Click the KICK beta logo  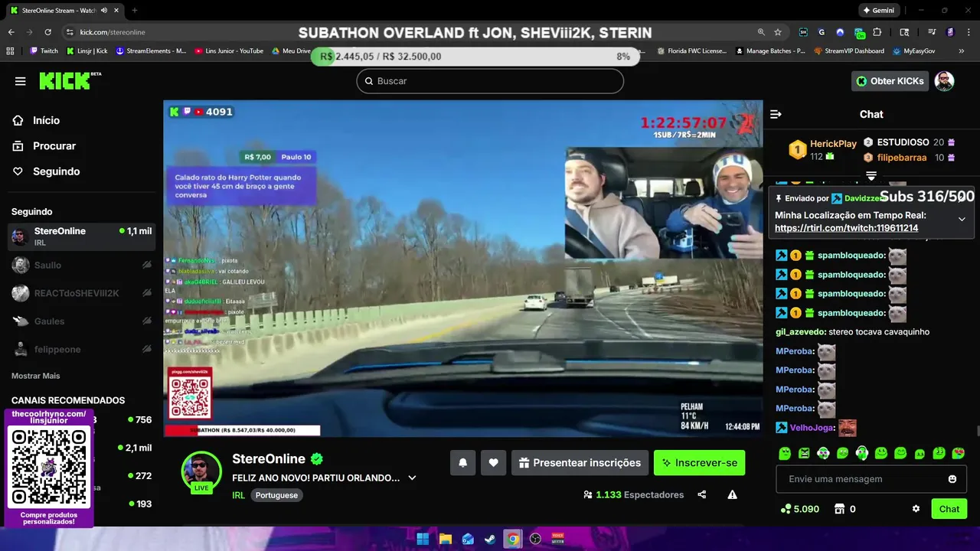70,81
